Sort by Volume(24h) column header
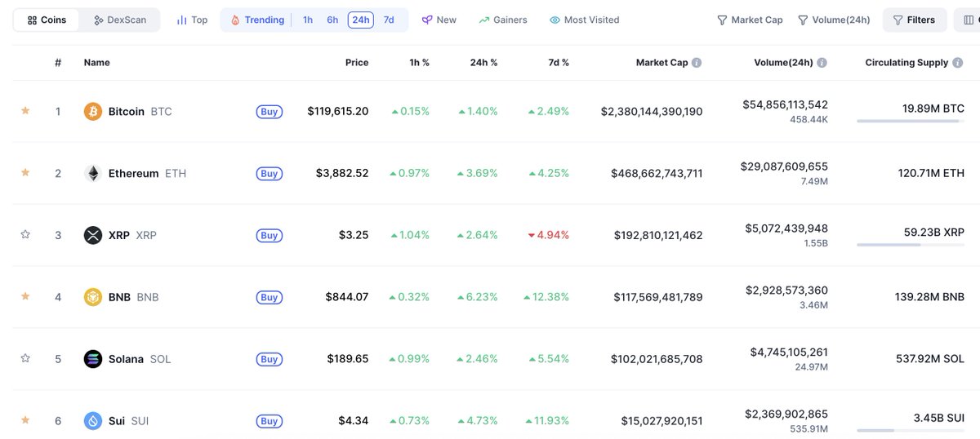The image size is (980, 439). 782,63
